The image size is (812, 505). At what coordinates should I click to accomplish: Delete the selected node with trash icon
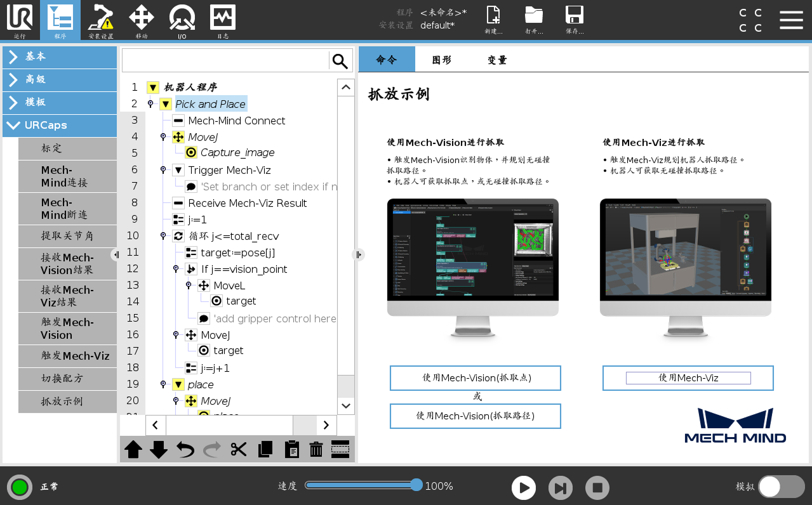click(x=315, y=449)
